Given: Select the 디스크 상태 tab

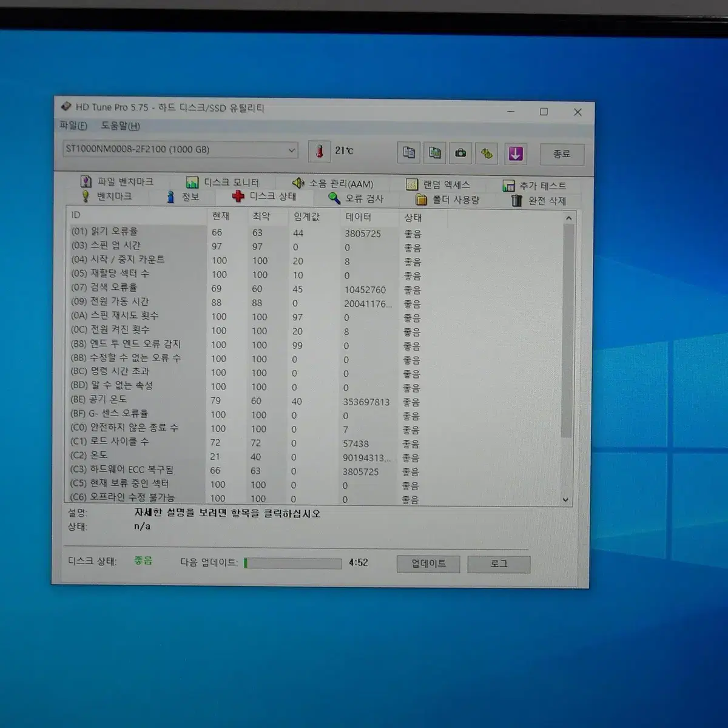Looking at the screenshot, I should click(265, 196).
